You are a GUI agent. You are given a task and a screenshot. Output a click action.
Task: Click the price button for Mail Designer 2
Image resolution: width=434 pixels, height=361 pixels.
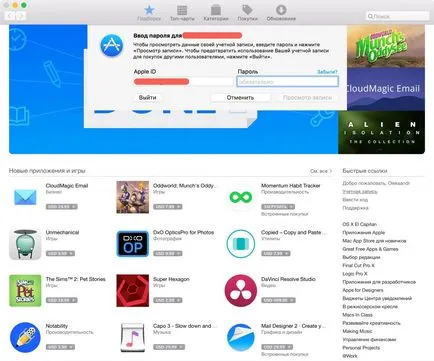coord(277,347)
